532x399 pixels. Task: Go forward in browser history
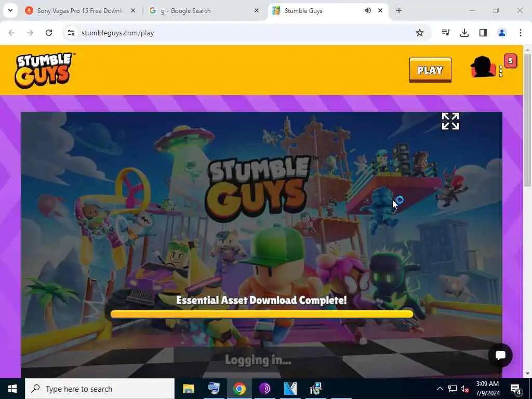30,33
